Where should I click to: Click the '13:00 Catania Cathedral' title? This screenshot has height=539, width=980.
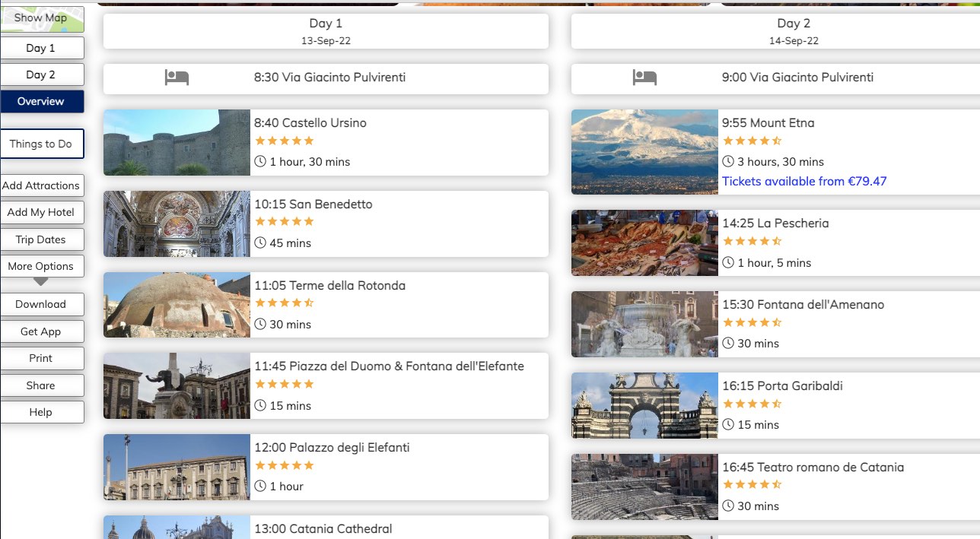pos(323,529)
